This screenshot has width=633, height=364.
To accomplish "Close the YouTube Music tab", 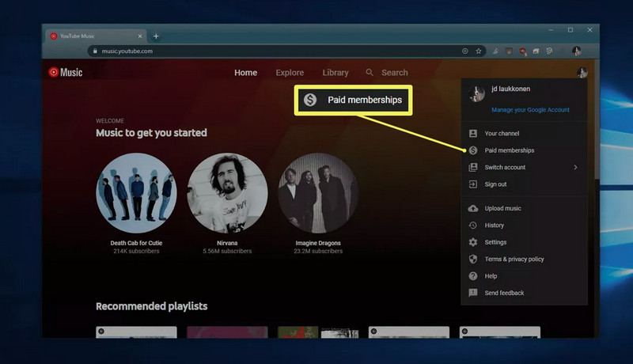I will (140, 36).
